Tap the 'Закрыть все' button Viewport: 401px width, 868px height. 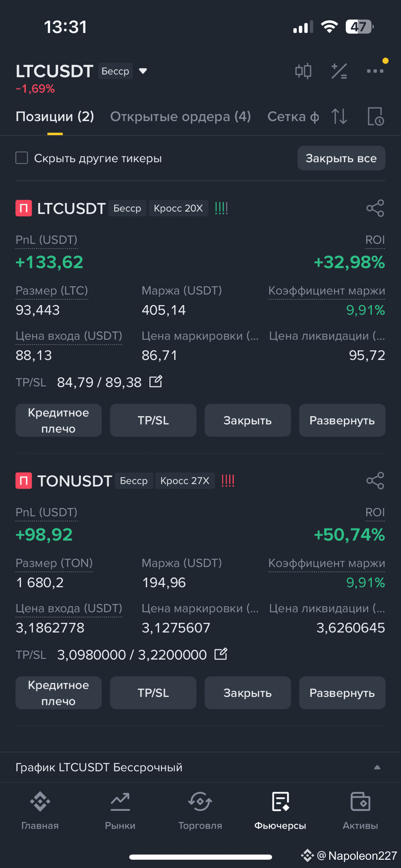(341, 158)
